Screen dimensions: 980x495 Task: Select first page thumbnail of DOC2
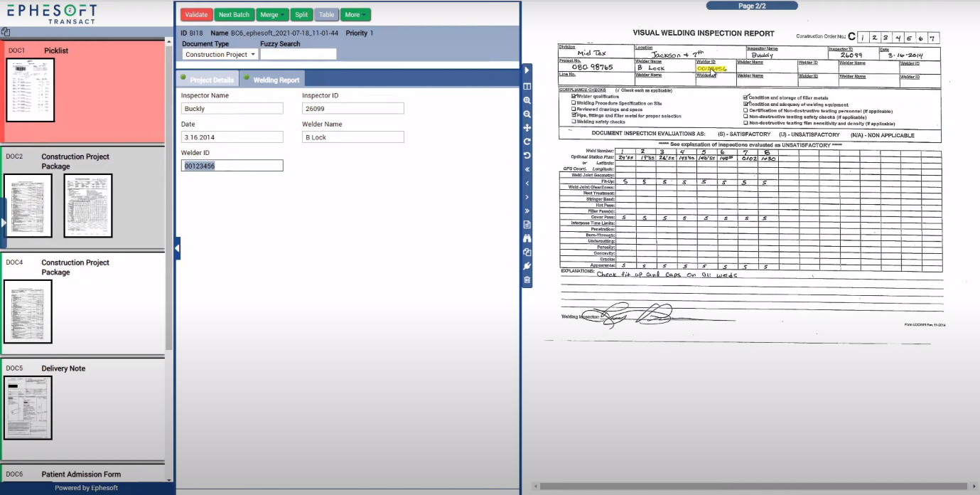pos(28,206)
